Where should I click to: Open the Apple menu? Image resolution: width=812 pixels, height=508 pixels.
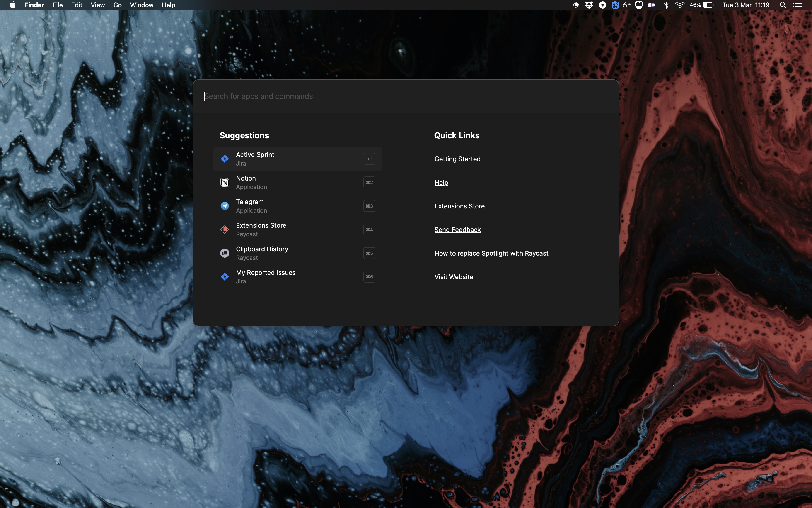(12, 5)
